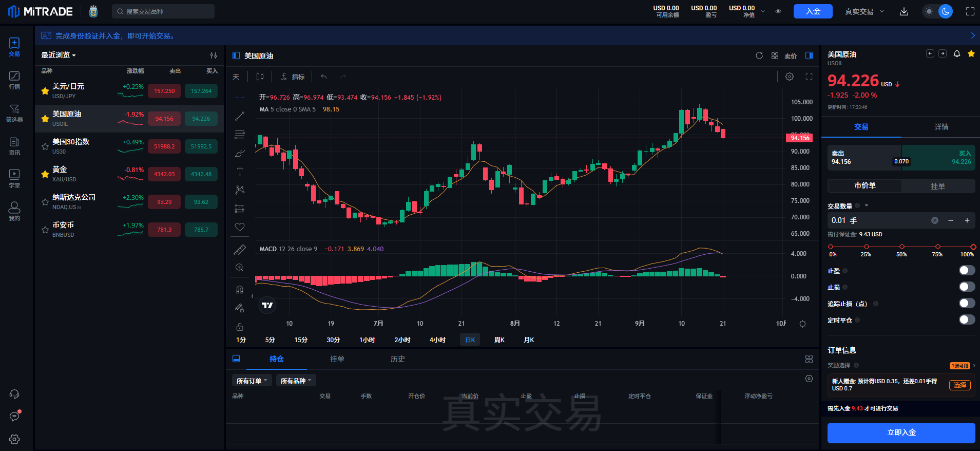Open chart settings gear icon
Viewport: 980px width, 451px height.
point(790,77)
